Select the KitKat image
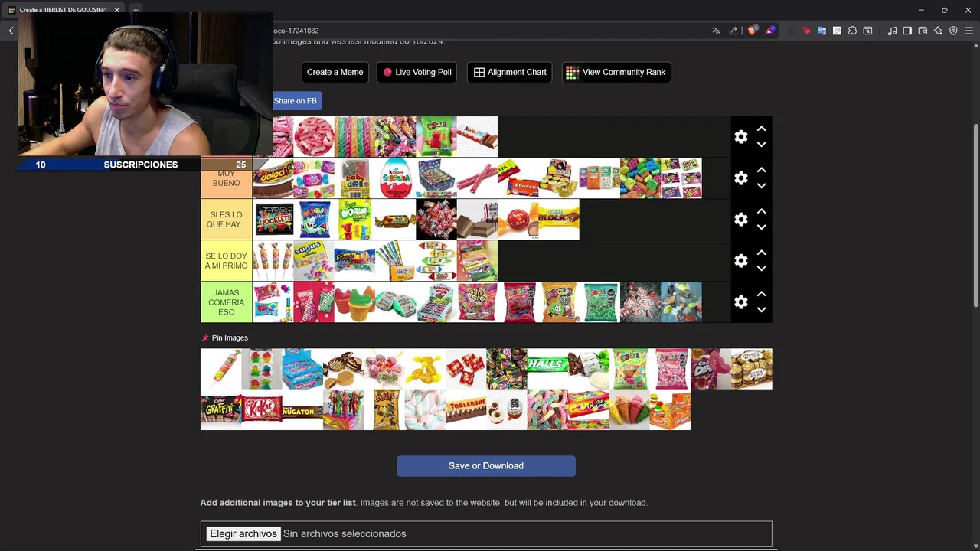This screenshot has height=551, width=980. tap(262, 409)
